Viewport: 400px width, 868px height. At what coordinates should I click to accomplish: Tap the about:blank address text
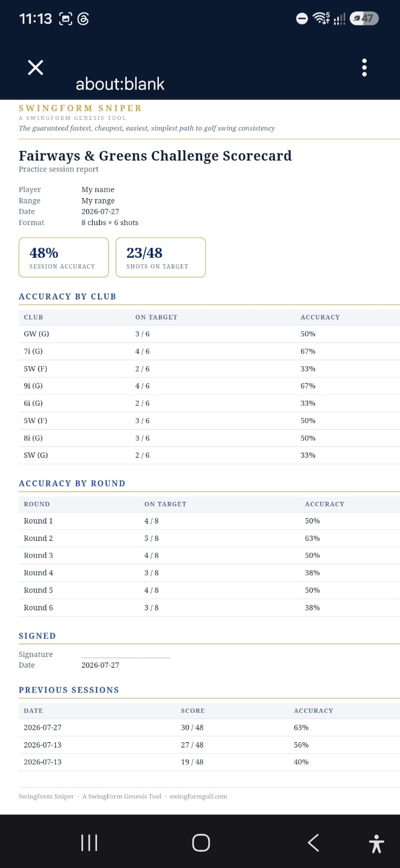tap(120, 84)
